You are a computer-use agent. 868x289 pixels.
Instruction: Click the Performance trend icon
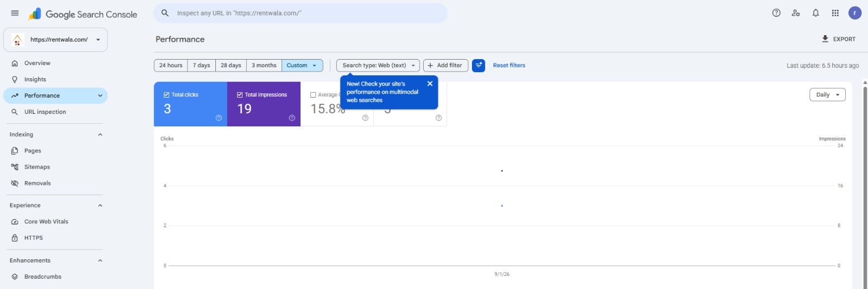click(x=15, y=96)
